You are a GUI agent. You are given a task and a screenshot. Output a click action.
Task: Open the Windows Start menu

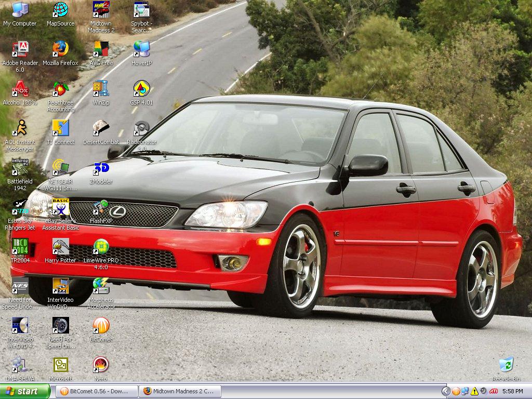pos(25,391)
